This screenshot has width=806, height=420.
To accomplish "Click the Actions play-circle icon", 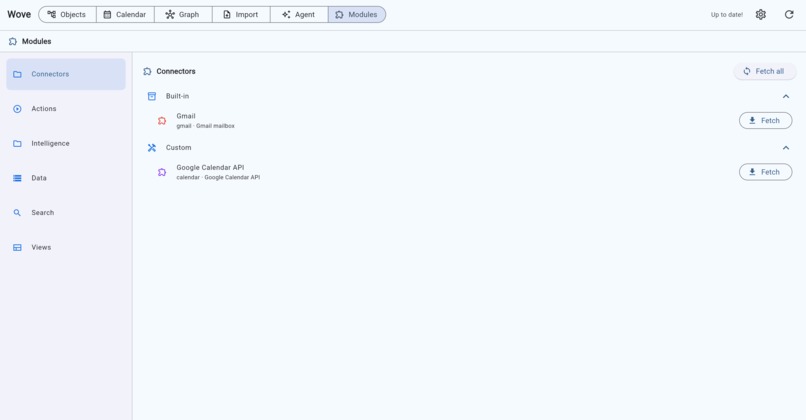I will click(17, 108).
